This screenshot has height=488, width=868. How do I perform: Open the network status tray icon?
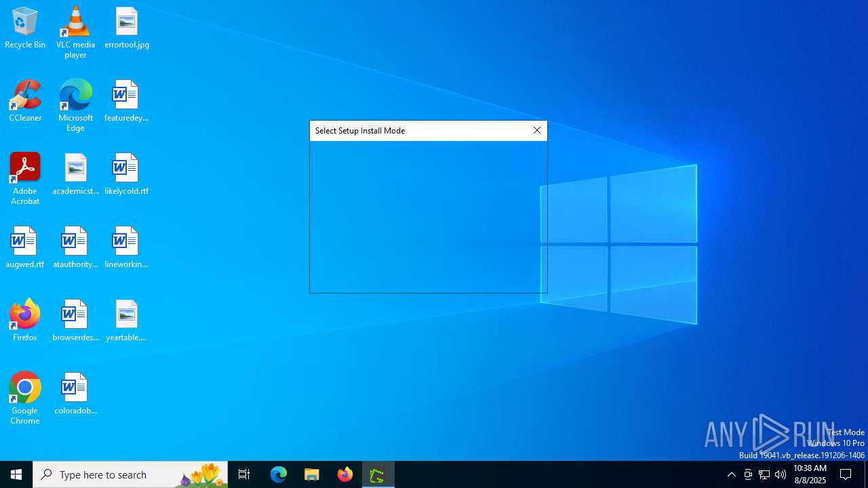[x=764, y=474]
